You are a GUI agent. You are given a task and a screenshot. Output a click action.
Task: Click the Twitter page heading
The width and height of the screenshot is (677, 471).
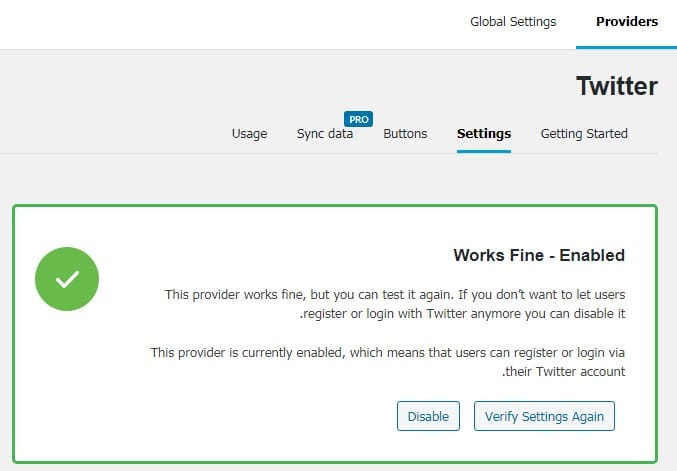pyautogui.click(x=617, y=86)
